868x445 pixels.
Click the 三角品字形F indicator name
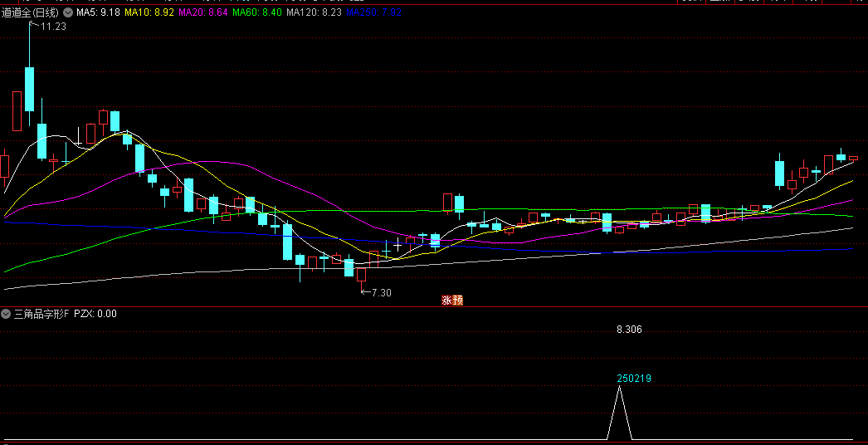point(41,314)
